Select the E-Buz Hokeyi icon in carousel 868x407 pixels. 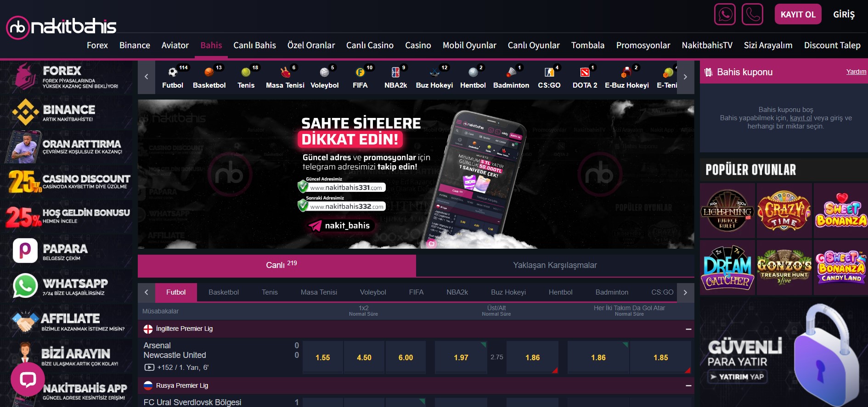pos(626,72)
